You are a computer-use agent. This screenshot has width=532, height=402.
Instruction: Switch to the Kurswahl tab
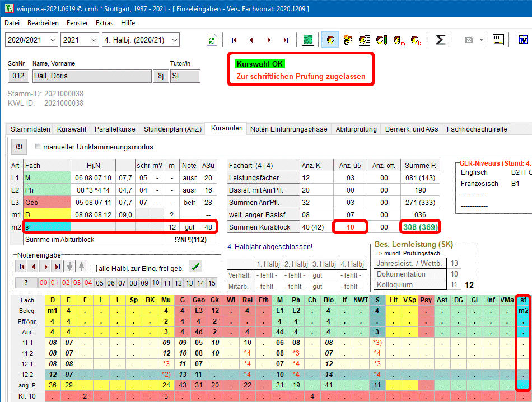pyautogui.click(x=72, y=129)
